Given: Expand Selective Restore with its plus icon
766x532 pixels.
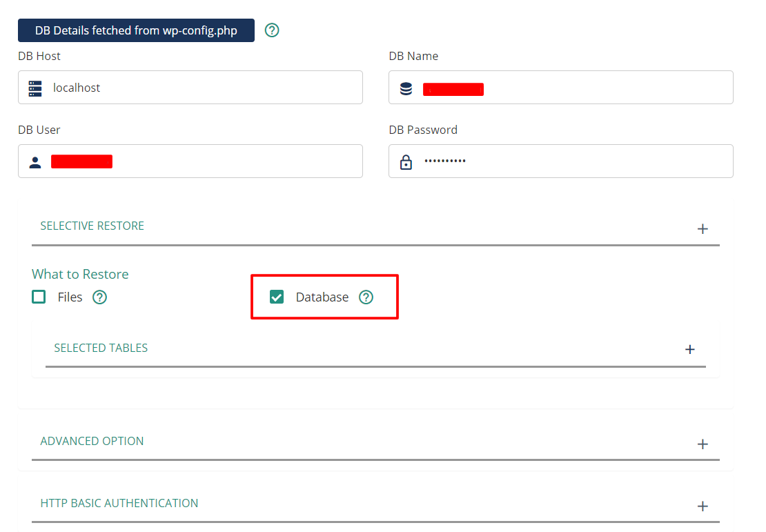Looking at the screenshot, I should coord(703,228).
